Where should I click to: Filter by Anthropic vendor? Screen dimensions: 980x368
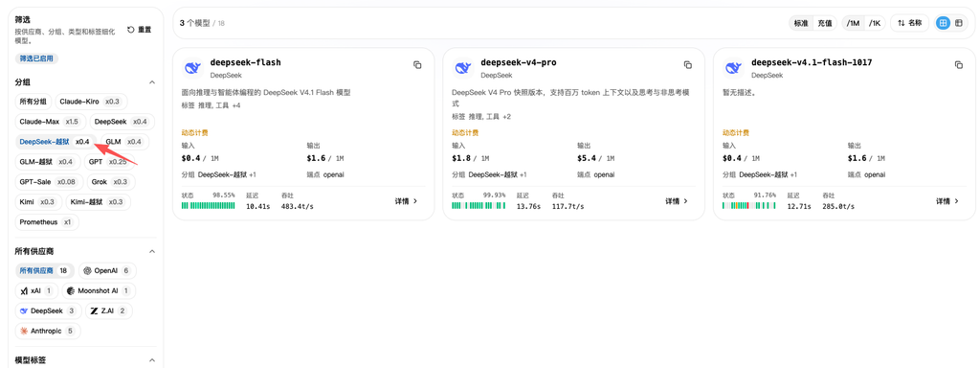[x=48, y=331]
